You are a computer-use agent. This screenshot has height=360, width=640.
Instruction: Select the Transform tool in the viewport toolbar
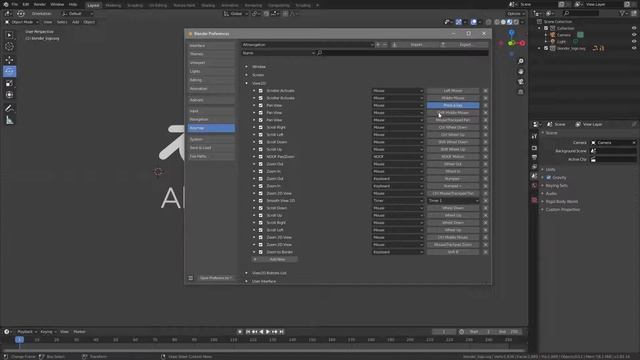[9, 95]
